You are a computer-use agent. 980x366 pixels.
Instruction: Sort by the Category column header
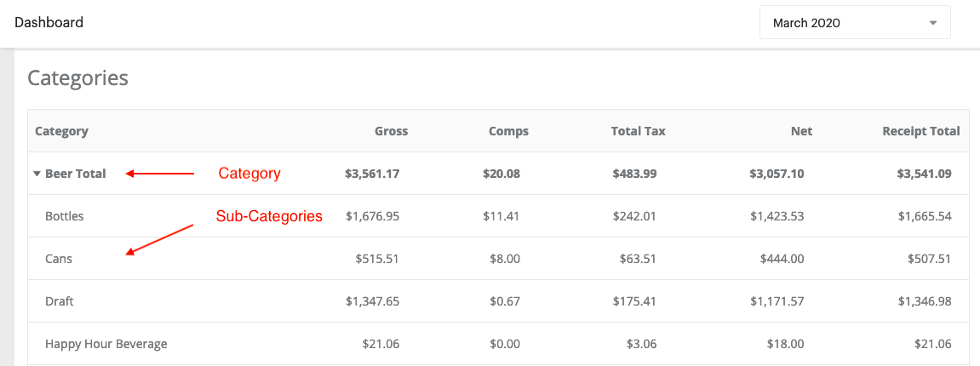pyautogui.click(x=61, y=131)
